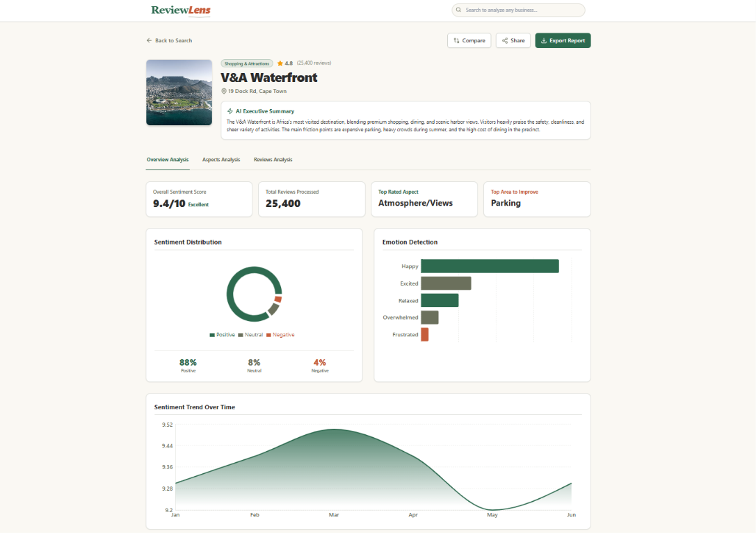Viewport: 756px width, 533px height.
Task: Go back via Back to Search link
Action: coord(169,40)
